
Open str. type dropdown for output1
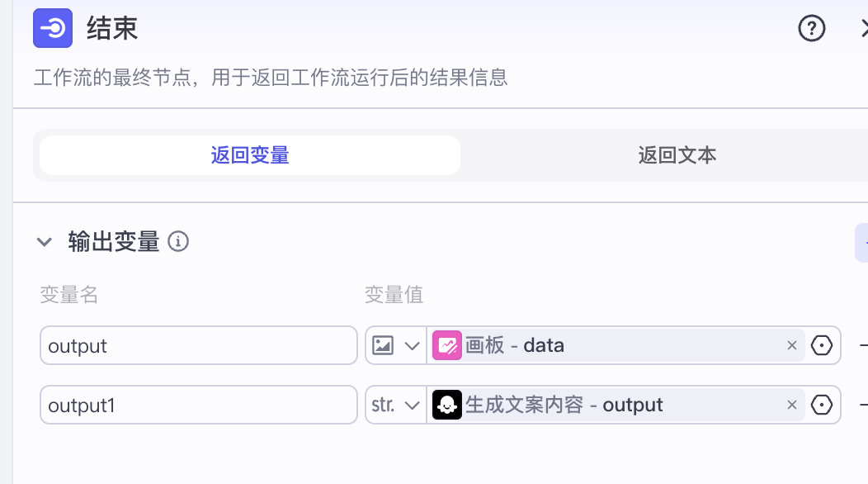(412, 405)
